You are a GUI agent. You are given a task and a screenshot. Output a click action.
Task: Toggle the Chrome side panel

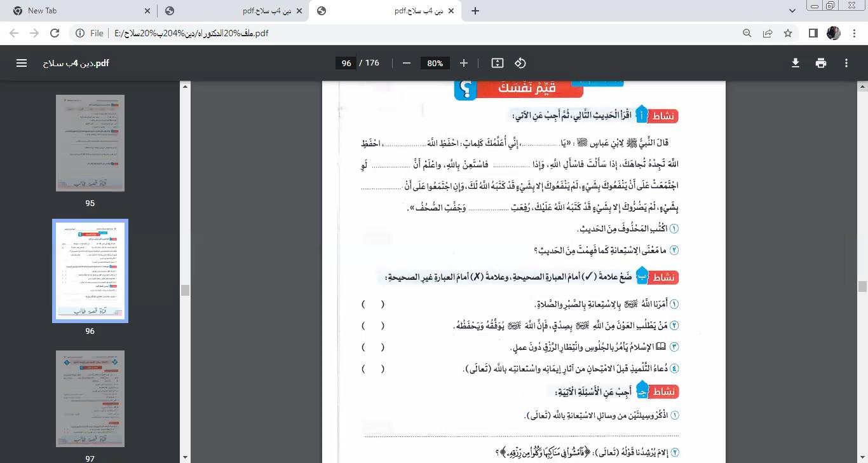(x=813, y=33)
